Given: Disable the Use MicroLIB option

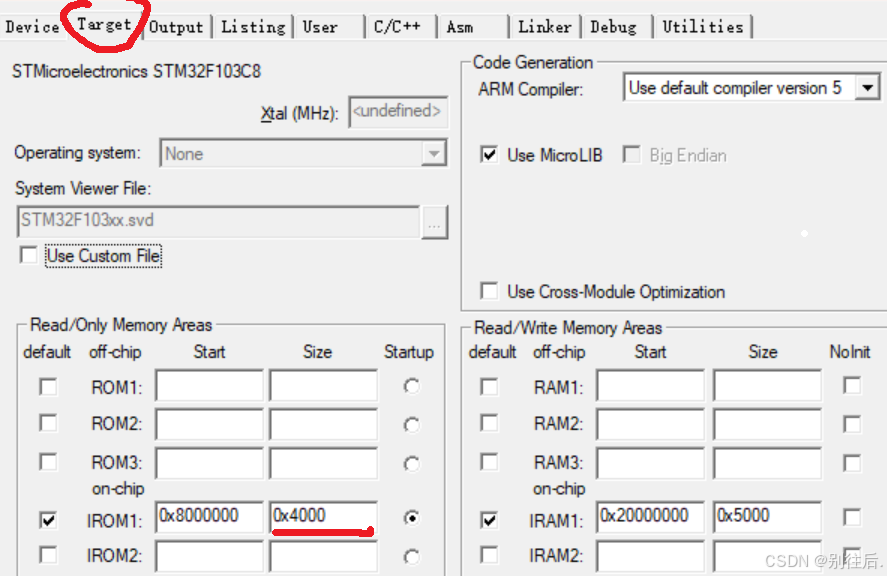Looking at the screenshot, I should tap(489, 155).
